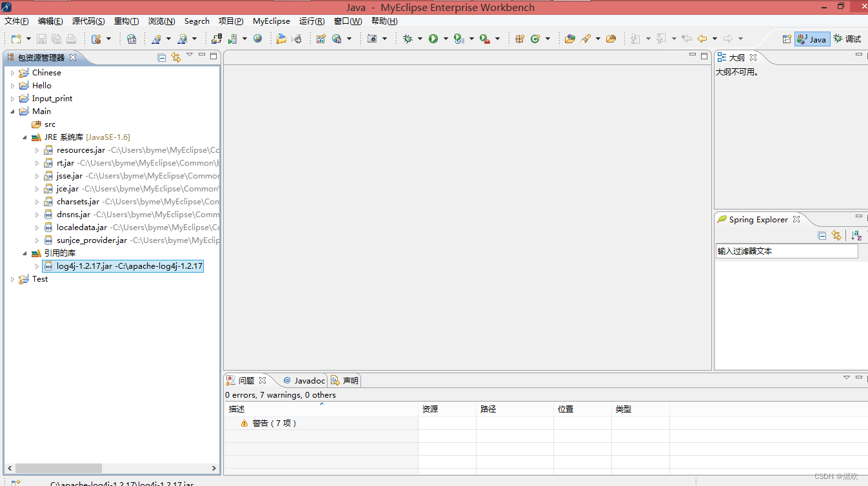
Task: Switch to the 声明 tab
Action: click(x=345, y=381)
